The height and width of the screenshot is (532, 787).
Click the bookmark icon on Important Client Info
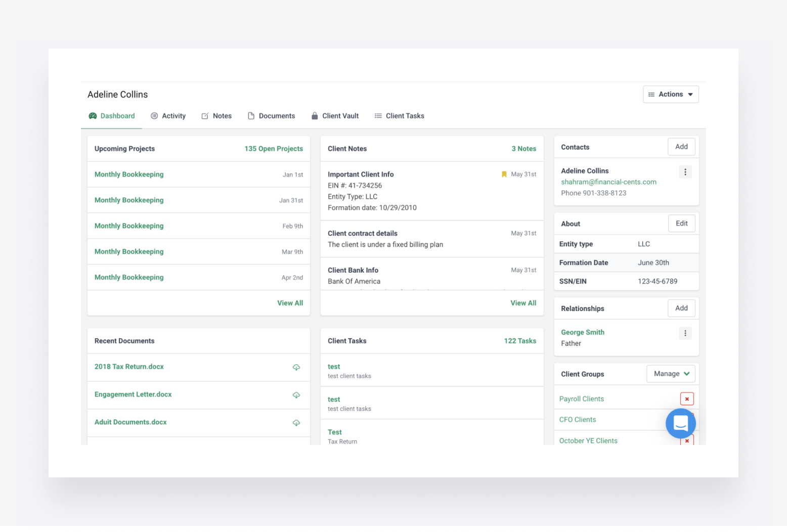(x=504, y=174)
